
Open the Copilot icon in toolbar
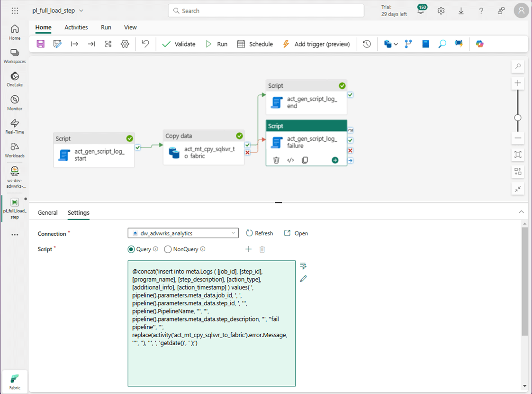point(479,44)
